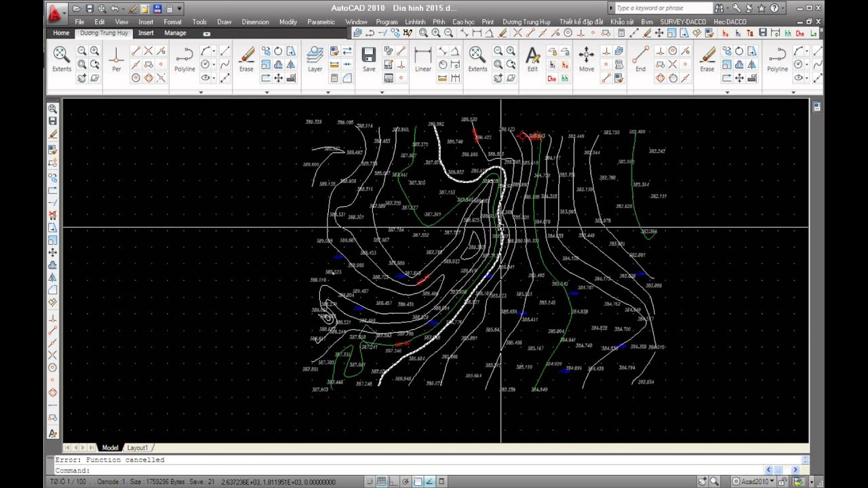868x488 pixels.
Task: Open the Dimension menu
Action: pyautogui.click(x=255, y=22)
